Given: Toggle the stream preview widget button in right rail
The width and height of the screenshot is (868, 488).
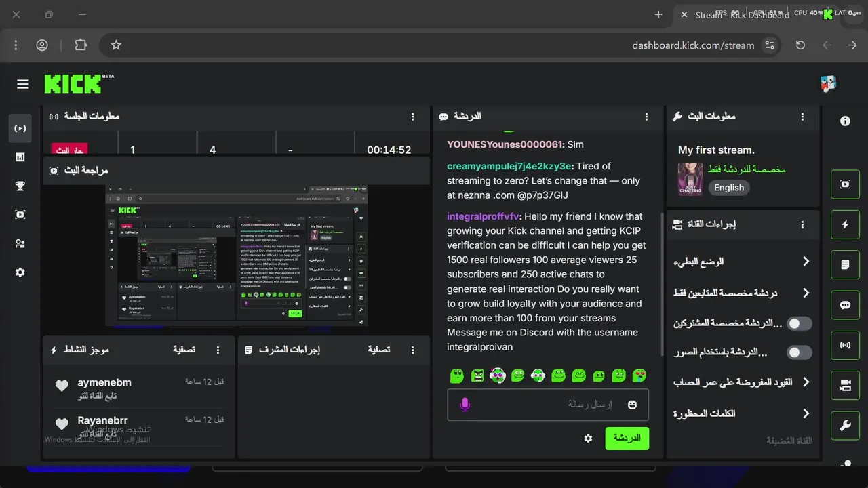Looking at the screenshot, I should [845, 184].
